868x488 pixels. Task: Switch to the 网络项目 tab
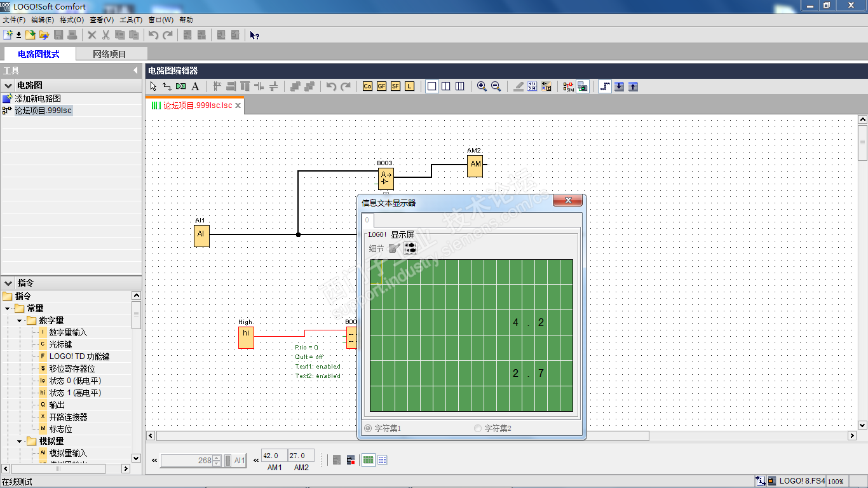[109, 54]
